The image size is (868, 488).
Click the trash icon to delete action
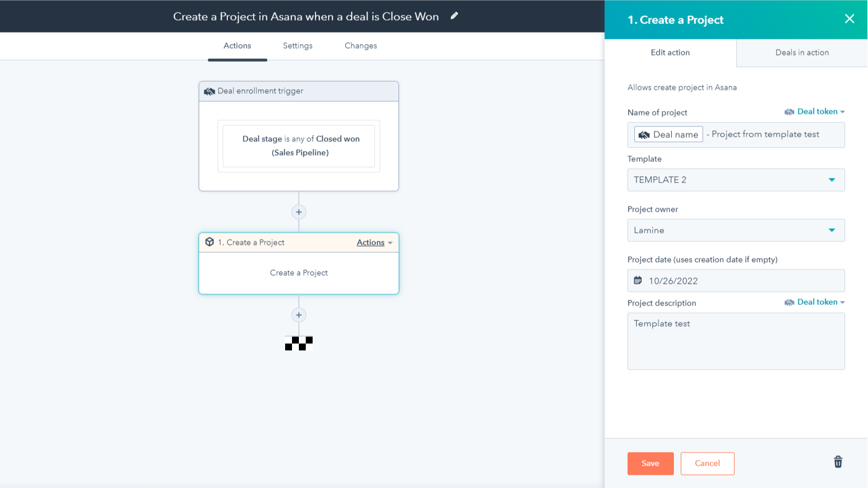click(838, 462)
